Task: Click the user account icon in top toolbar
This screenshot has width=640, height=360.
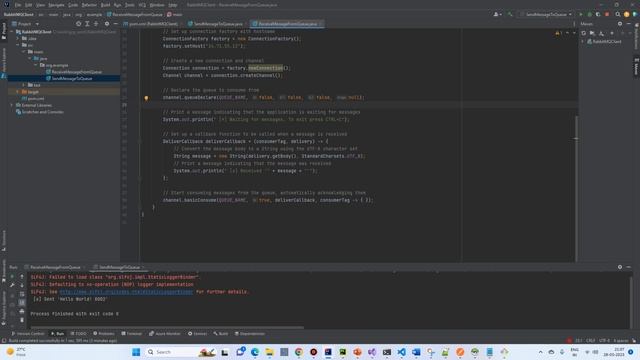Action: (x=497, y=14)
